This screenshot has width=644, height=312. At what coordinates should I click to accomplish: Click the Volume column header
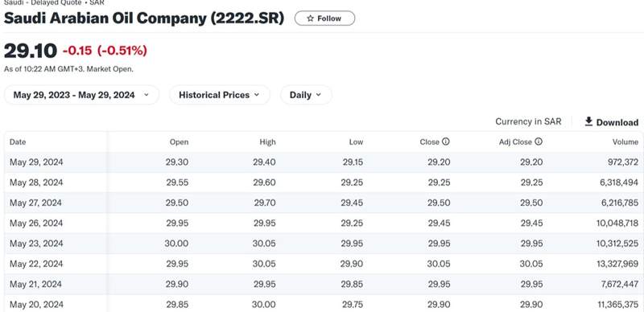[625, 142]
